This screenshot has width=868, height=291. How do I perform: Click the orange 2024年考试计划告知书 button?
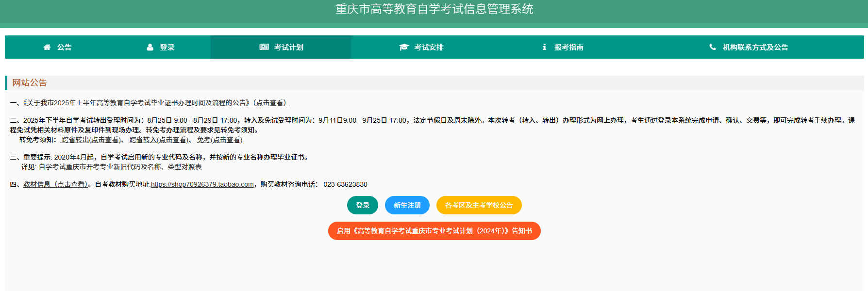434,231
